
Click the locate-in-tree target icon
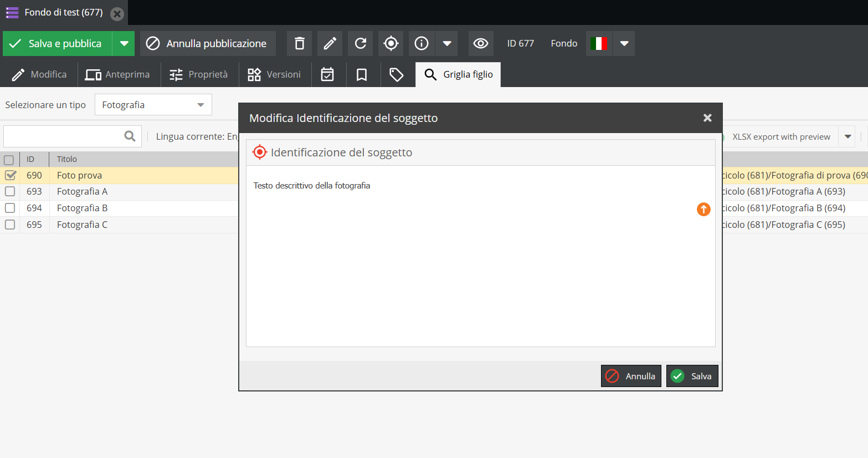[x=391, y=43]
